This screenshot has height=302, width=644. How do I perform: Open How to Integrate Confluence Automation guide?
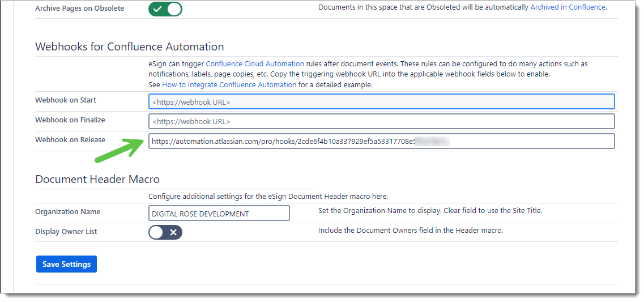click(229, 84)
